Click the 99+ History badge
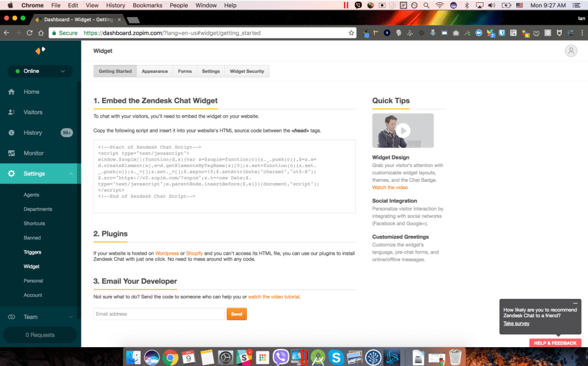 pos(67,133)
